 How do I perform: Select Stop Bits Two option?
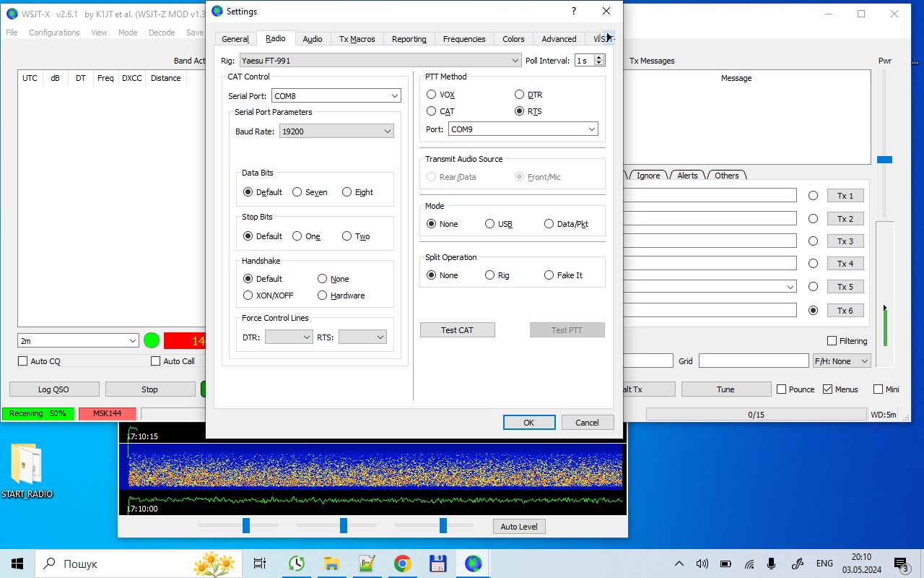click(356, 236)
